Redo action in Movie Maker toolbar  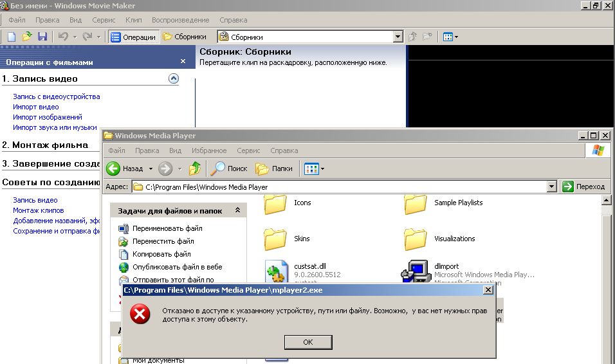click(87, 37)
